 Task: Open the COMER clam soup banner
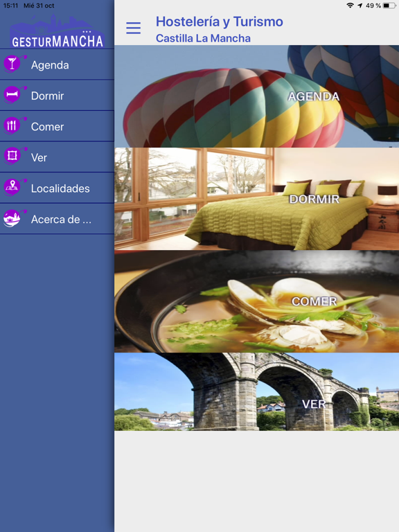[256, 301]
